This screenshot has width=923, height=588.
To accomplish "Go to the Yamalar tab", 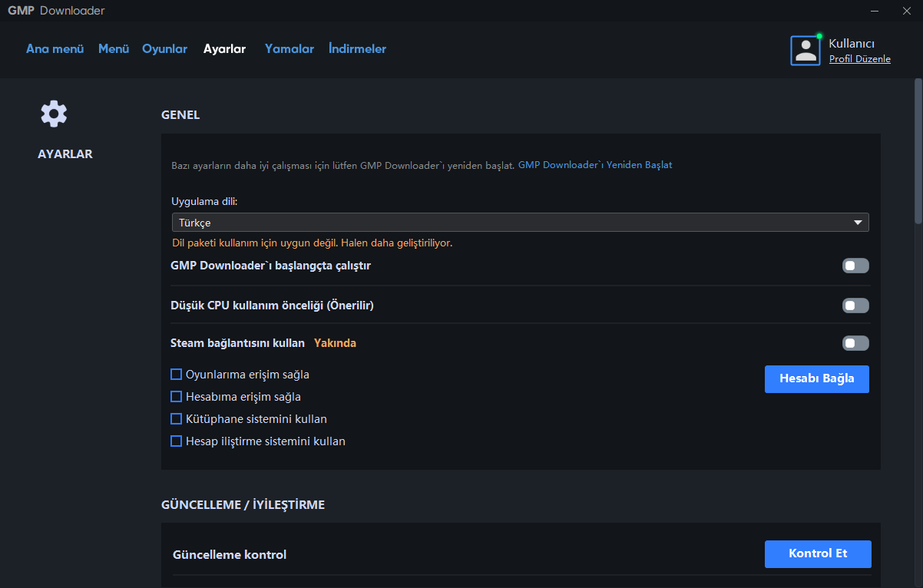I will (289, 49).
